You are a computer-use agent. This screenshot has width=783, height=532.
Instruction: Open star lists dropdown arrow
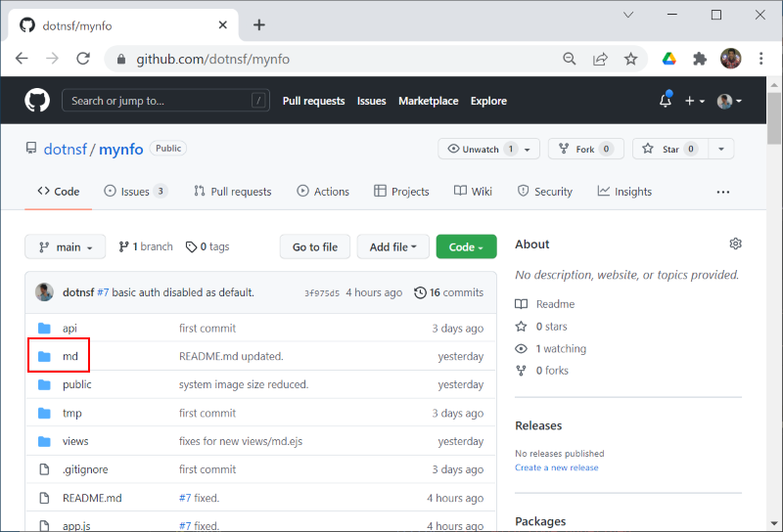(721, 149)
